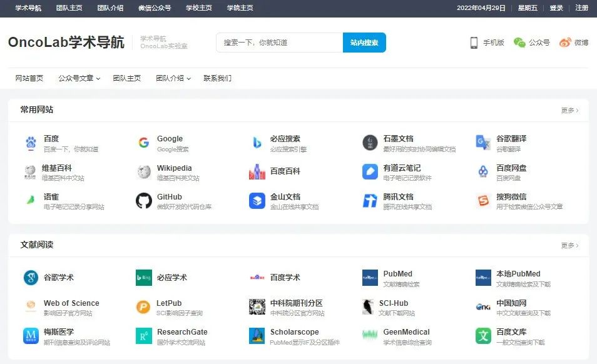Click the Baidu Wenku green icon

pos(482,336)
